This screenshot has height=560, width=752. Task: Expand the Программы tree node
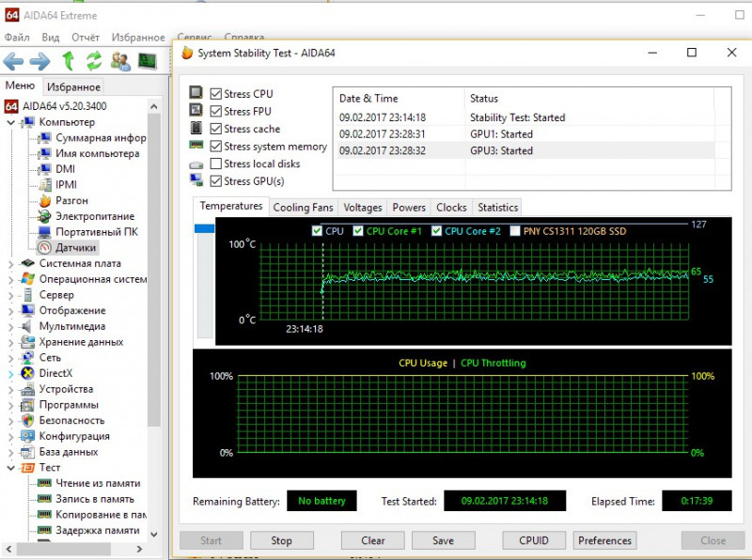pyautogui.click(x=10, y=405)
